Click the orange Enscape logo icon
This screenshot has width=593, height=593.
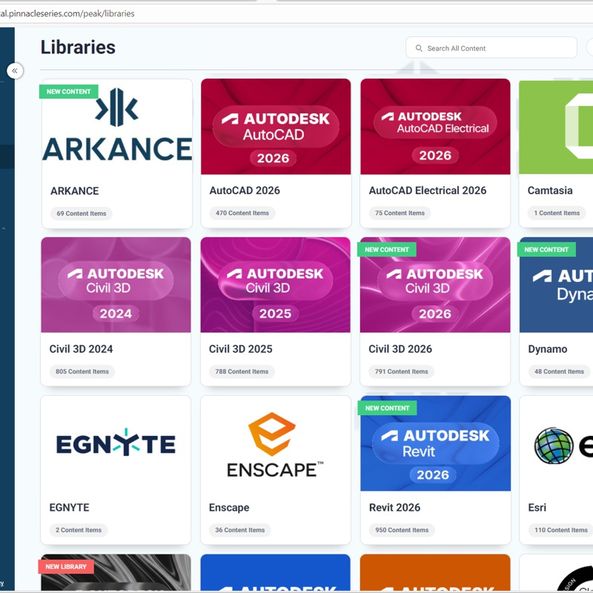pyautogui.click(x=272, y=434)
